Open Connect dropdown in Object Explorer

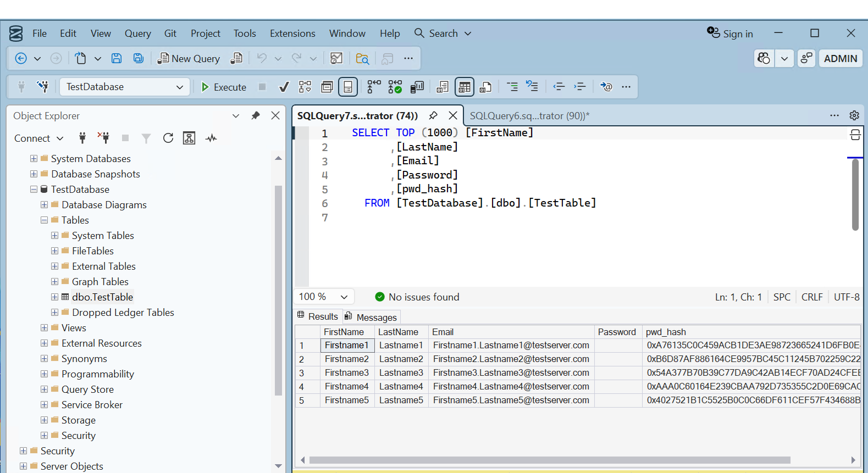(x=38, y=138)
